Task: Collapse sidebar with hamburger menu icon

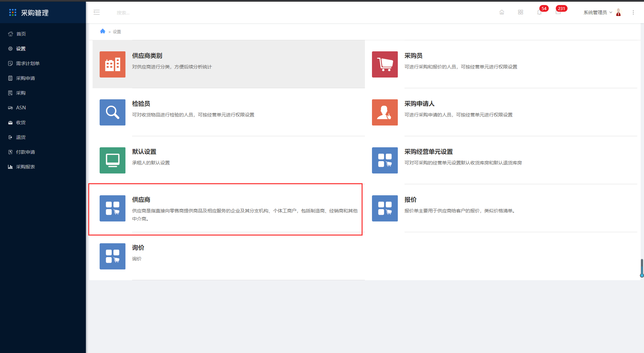Action: 97,12
